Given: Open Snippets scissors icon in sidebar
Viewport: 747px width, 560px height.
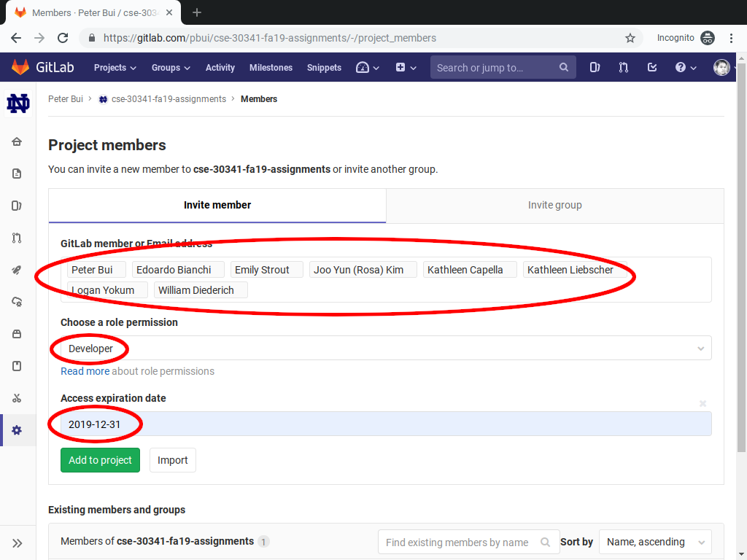Looking at the screenshot, I should [x=17, y=398].
